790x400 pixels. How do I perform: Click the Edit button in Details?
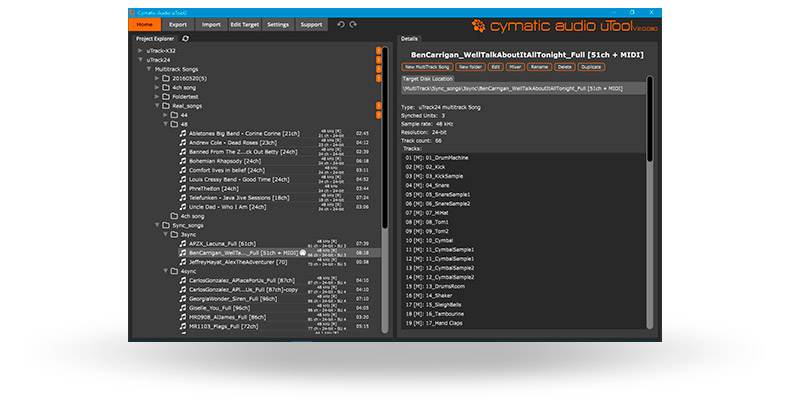496,67
